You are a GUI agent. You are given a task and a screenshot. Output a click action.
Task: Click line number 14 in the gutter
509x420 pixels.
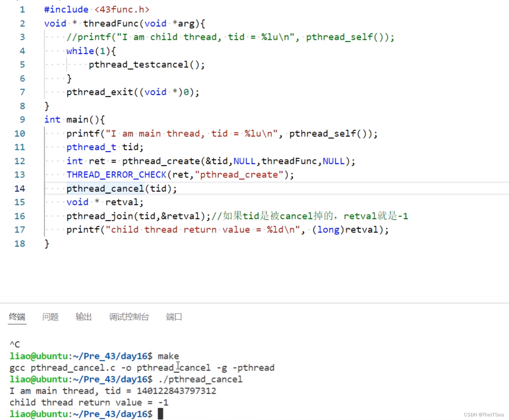pos(20,188)
